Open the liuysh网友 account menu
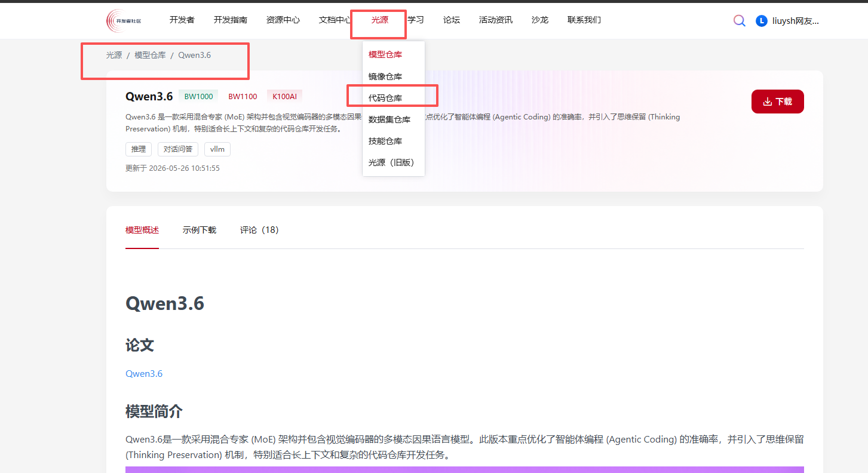The height and width of the screenshot is (473, 868). [x=796, y=21]
